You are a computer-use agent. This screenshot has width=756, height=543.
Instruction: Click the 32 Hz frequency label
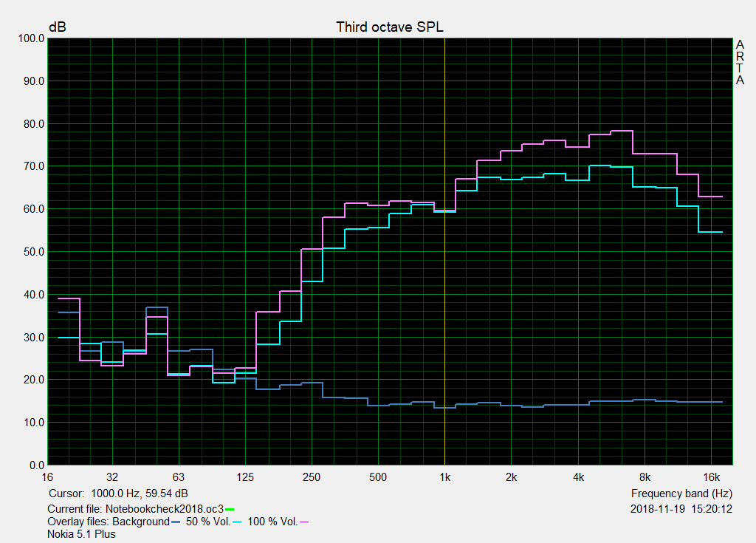coord(112,477)
